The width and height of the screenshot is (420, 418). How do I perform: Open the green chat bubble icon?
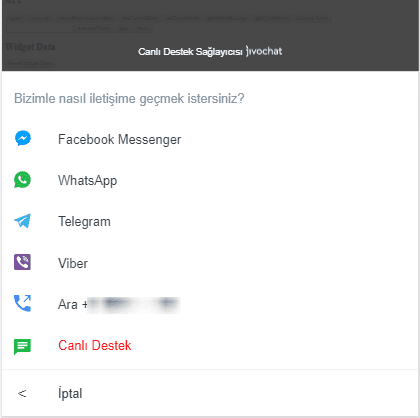point(22,347)
